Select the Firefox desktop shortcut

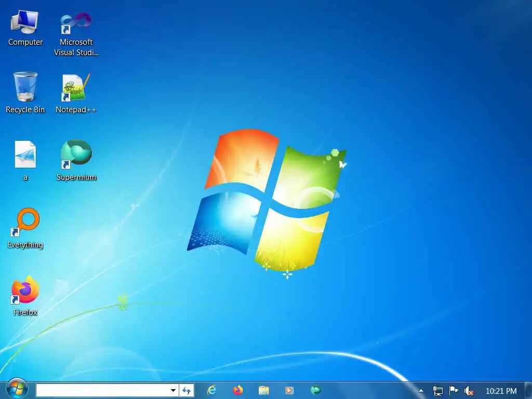point(25,296)
